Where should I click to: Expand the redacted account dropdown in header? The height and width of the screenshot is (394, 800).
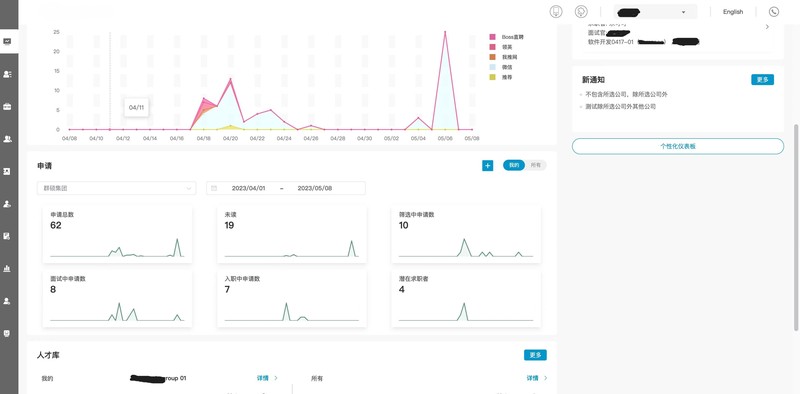pos(655,12)
